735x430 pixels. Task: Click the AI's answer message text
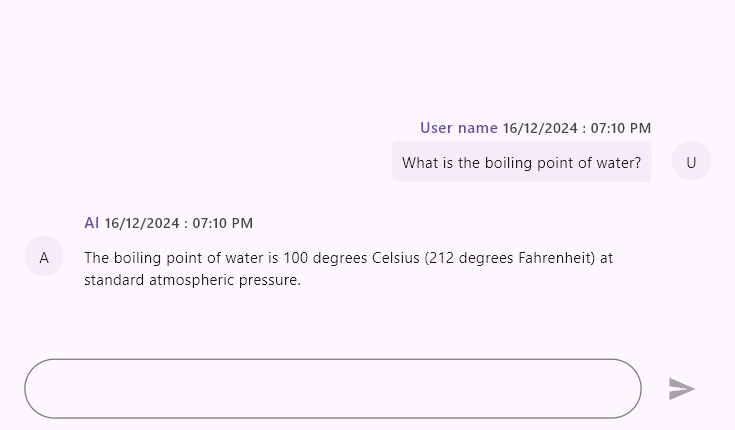click(x=348, y=269)
